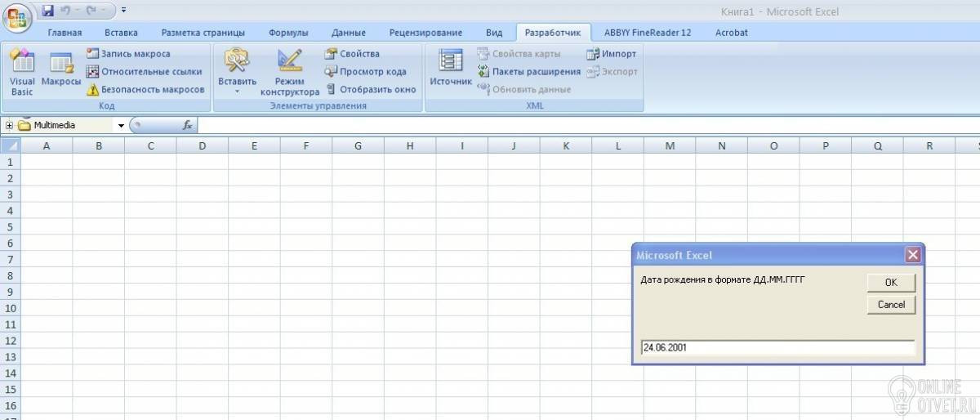Start Запись макроса
Screen dimensions: 980x420
click(129, 53)
